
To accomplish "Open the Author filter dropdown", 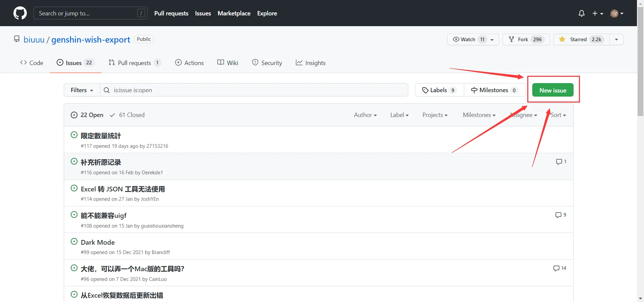I will point(365,115).
